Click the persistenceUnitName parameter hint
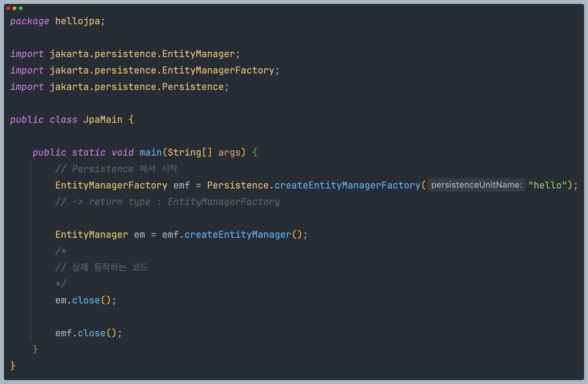Screen dimensions: 588x384 [x=476, y=185]
